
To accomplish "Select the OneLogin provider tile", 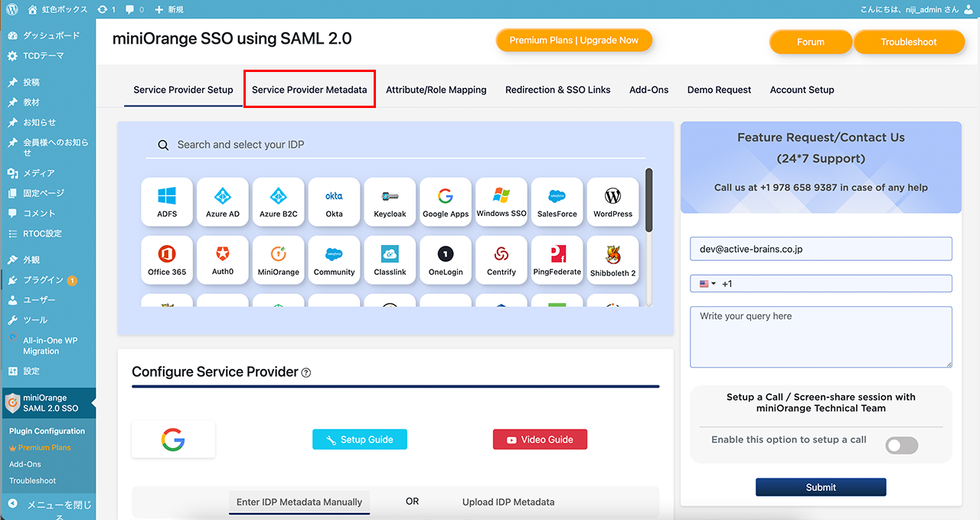I will 446,260.
